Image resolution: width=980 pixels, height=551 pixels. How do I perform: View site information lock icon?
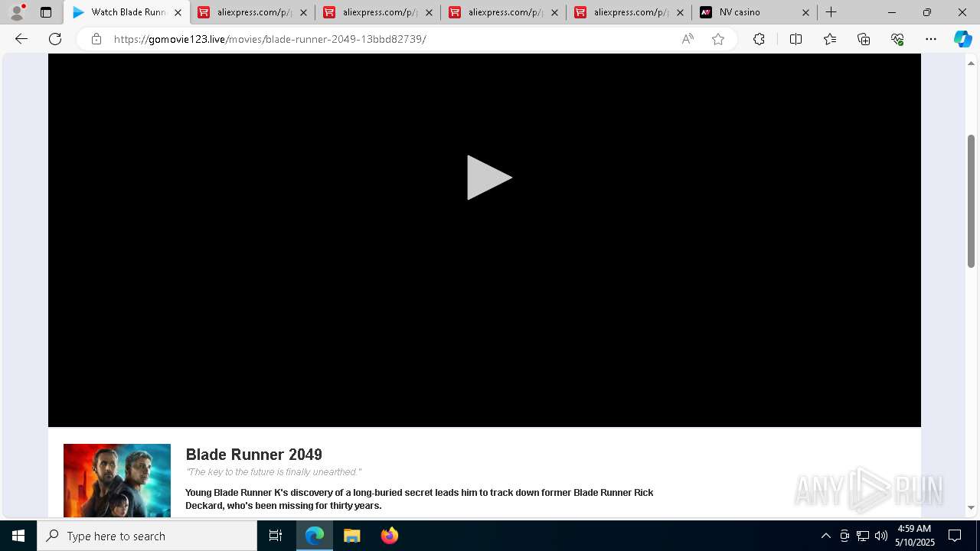pyautogui.click(x=96, y=39)
